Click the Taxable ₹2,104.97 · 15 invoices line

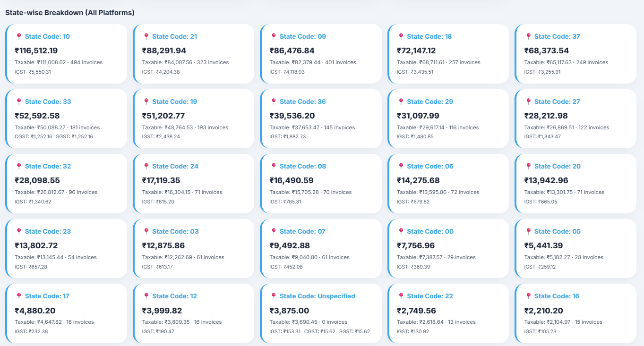pyautogui.click(x=563, y=322)
